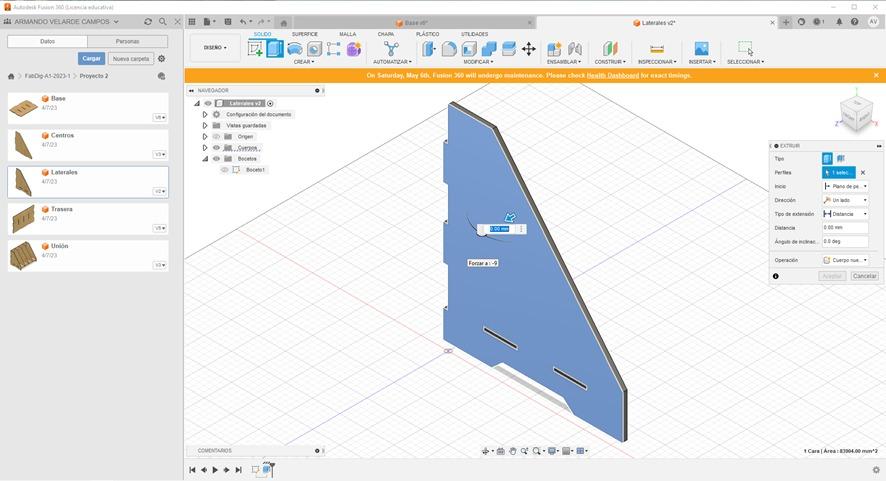Switch to Personas tab in data panel
This screenshot has height=481, width=886.
pyautogui.click(x=128, y=41)
